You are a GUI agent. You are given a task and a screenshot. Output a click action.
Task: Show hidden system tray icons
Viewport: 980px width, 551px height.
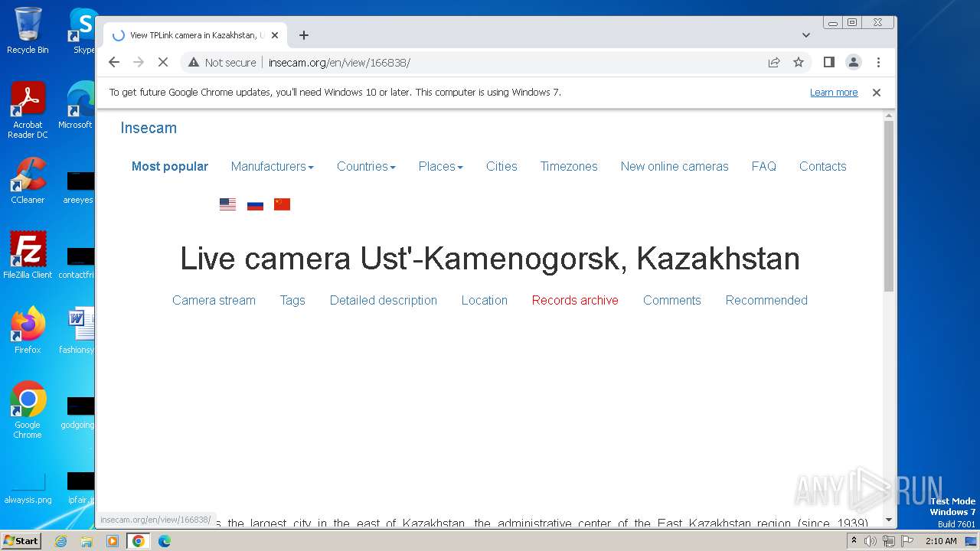(854, 541)
